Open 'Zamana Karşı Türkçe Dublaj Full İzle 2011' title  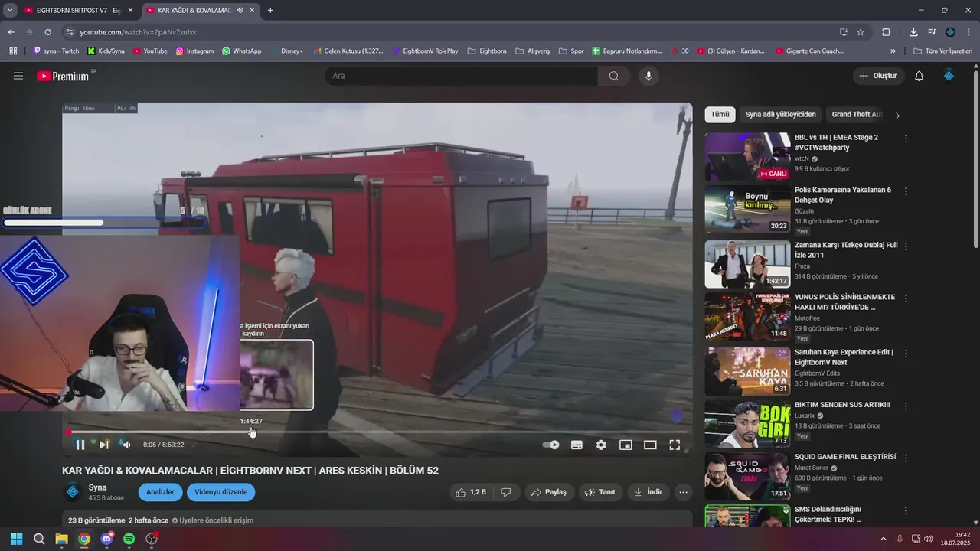coord(846,250)
